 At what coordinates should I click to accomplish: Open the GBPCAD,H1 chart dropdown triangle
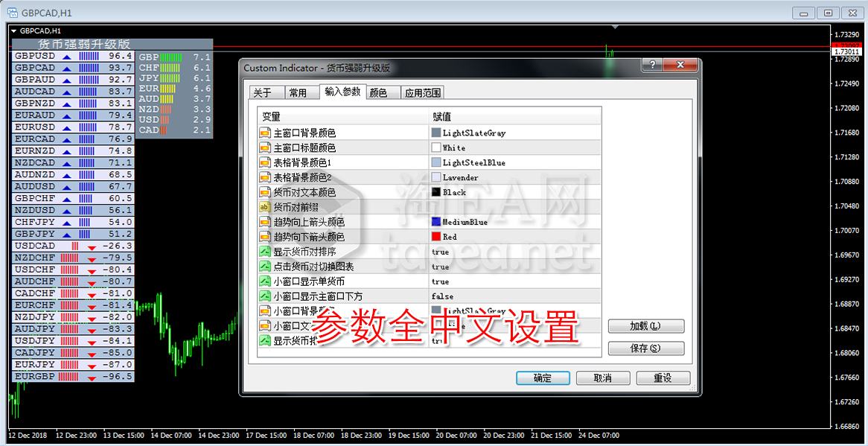14,31
